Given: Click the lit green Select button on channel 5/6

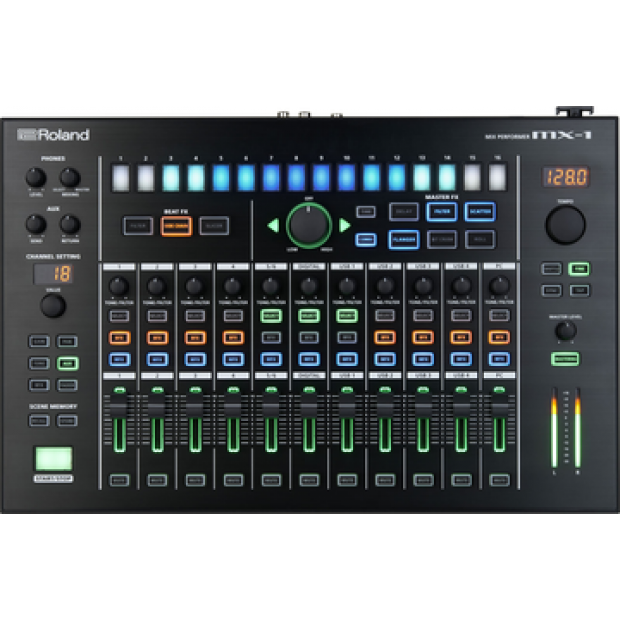Looking at the screenshot, I should pyautogui.click(x=271, y=316).
